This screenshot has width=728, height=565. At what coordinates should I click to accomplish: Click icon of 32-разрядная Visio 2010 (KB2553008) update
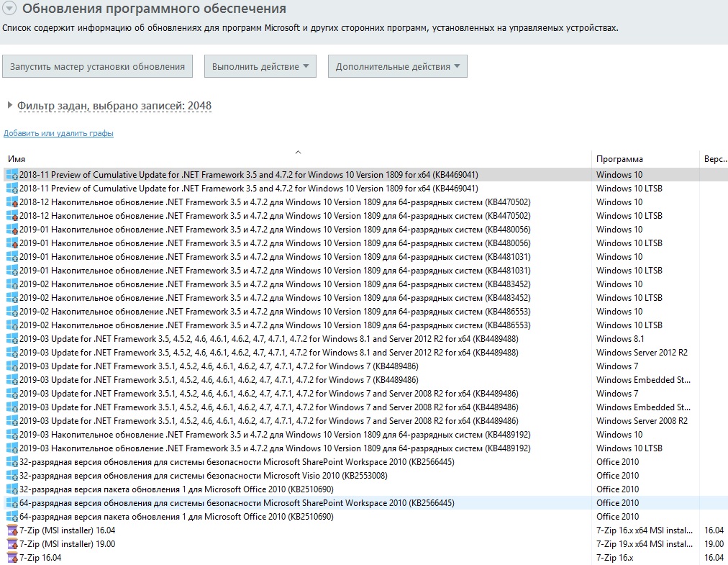pos(12,476)
